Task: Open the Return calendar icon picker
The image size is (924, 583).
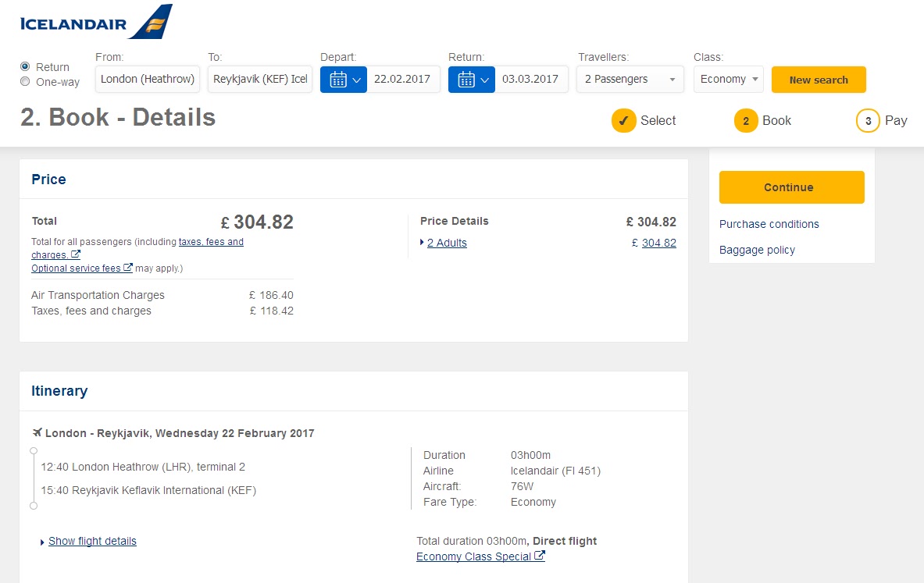Action: pyautogui.click(x=472, y=80)
